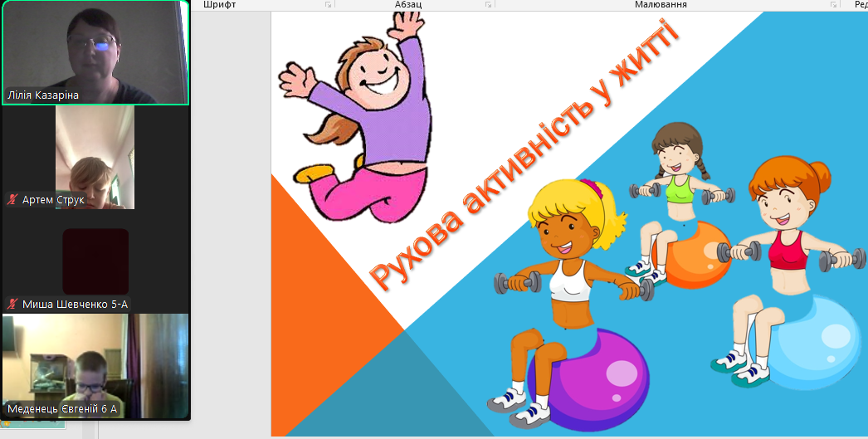Open the Шрифт group dialog launcher
Screen dimensions: 868x439
pos(329,4)
